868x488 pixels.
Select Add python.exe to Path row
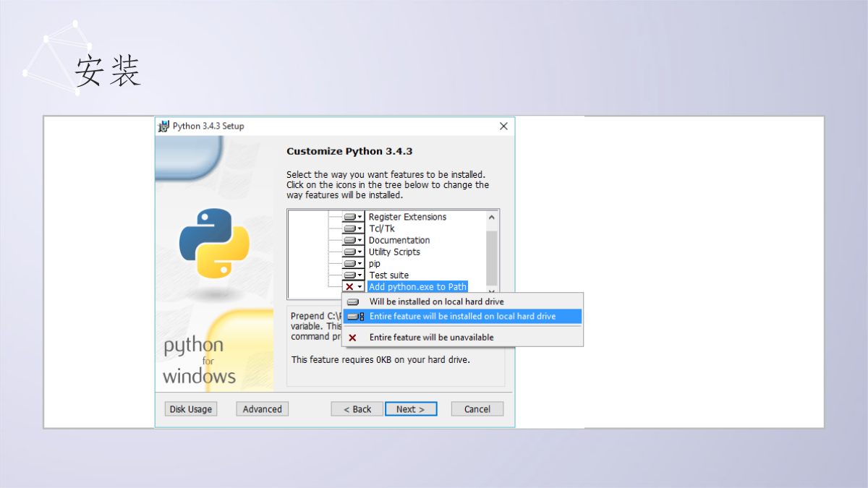[417, 287]
